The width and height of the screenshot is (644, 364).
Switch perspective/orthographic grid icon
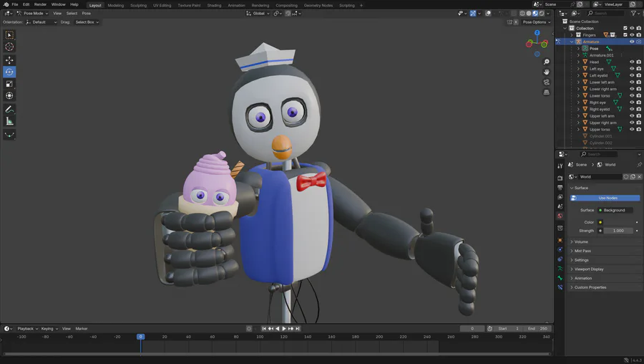[546, 92]
